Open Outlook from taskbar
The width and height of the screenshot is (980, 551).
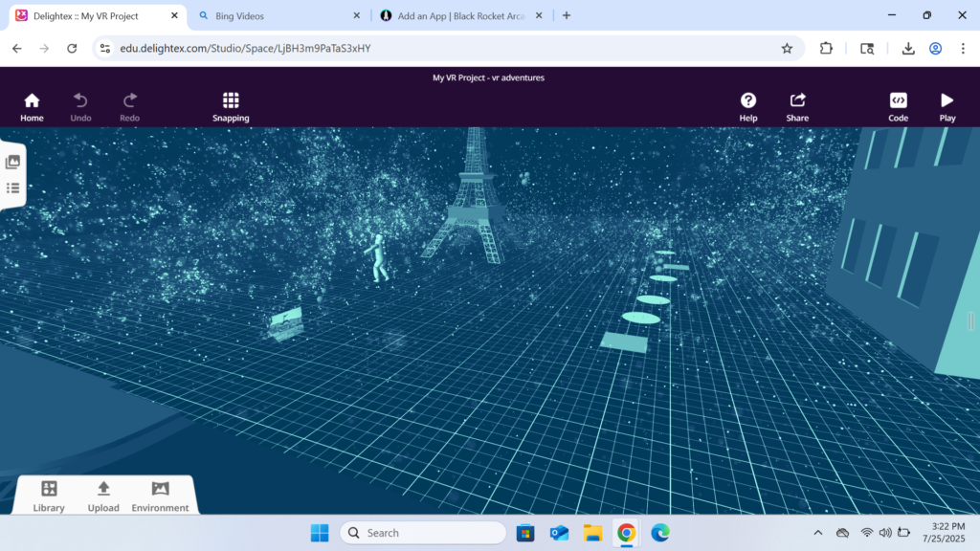point(559,533)
